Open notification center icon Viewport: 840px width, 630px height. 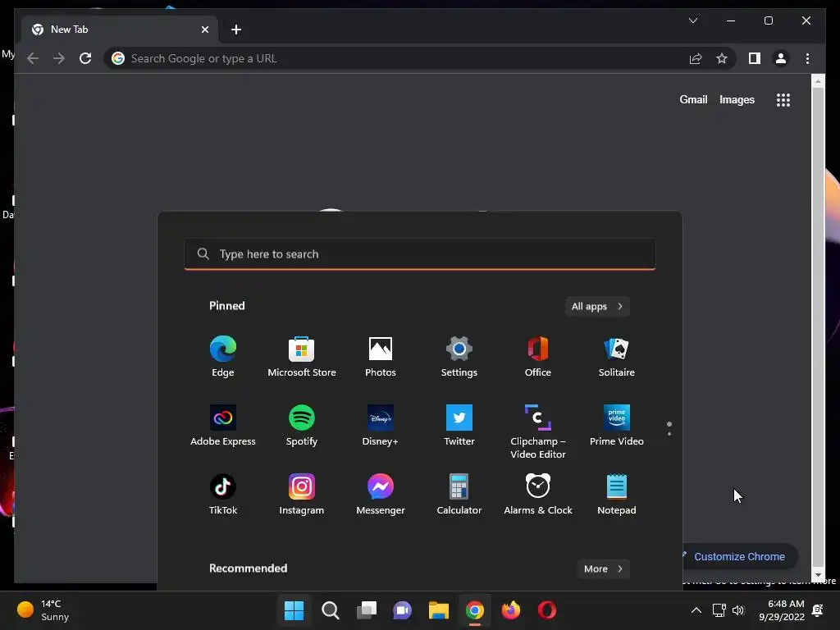818,610
